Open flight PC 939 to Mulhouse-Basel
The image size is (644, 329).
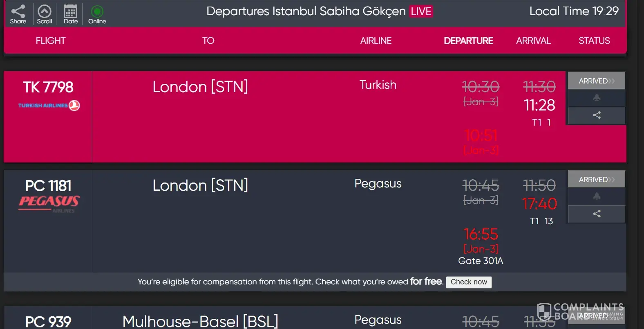coord(48,322)
